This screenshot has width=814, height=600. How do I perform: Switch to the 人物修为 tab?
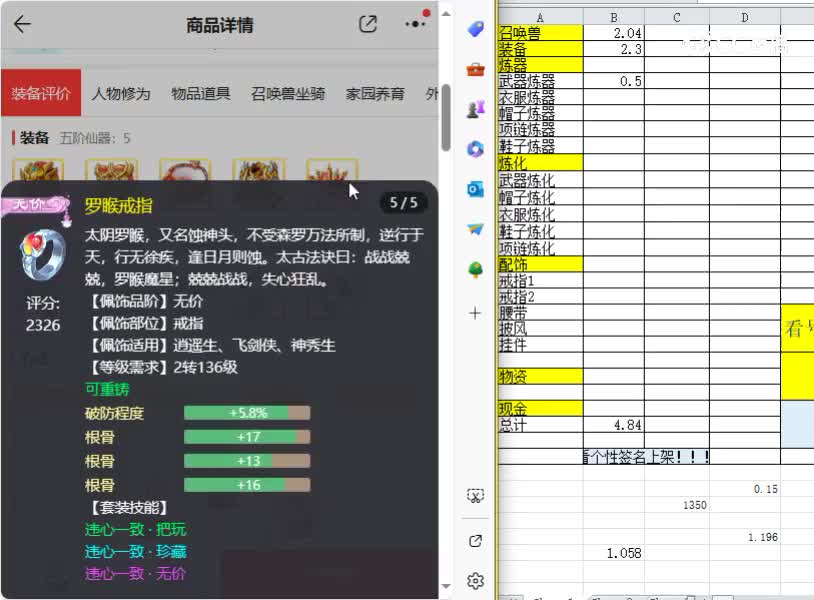[121, 93]
